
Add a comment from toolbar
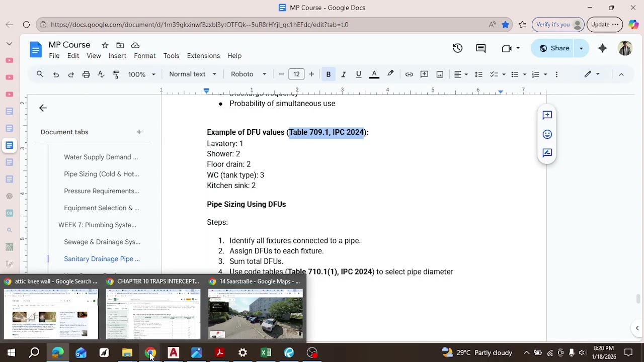pyautogui.click(x=424, y=74)
